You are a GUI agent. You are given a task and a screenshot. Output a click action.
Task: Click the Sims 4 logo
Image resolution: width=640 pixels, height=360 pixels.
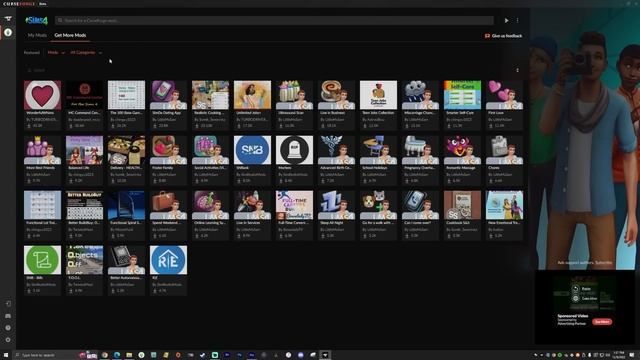tap(36, 20)
